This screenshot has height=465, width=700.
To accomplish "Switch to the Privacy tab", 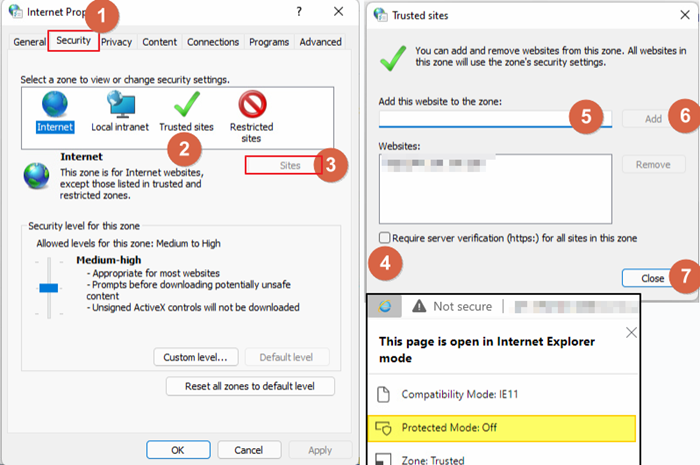I will tap(116, 42).
